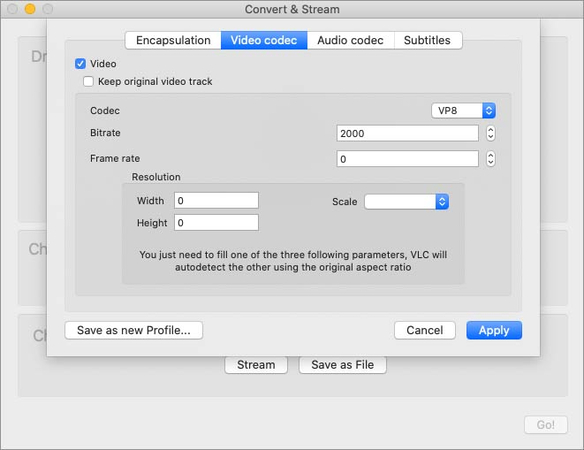Screen dimensions: 584x450
Task: Click the Frame rate input field
Action: [x=407, y=159]
